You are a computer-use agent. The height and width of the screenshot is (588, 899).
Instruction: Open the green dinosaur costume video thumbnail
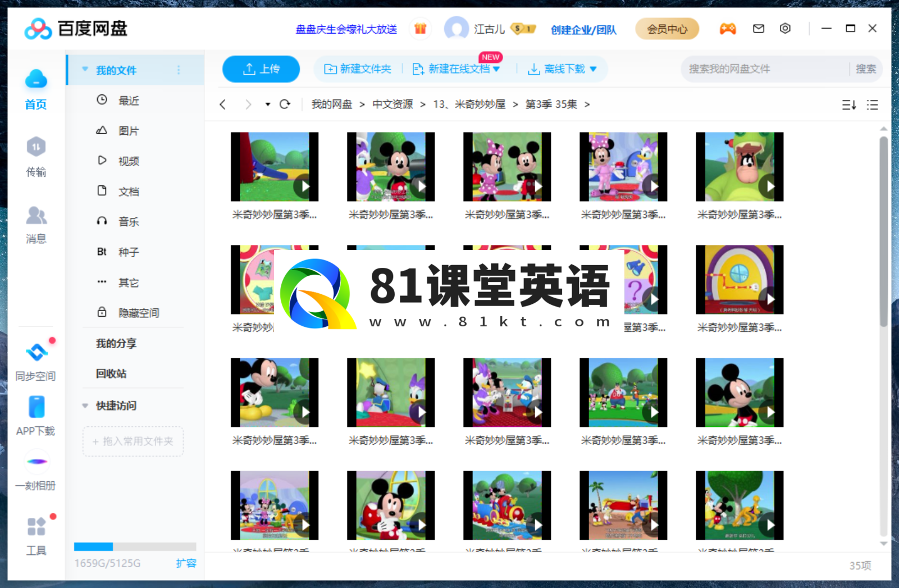[740, 167]
